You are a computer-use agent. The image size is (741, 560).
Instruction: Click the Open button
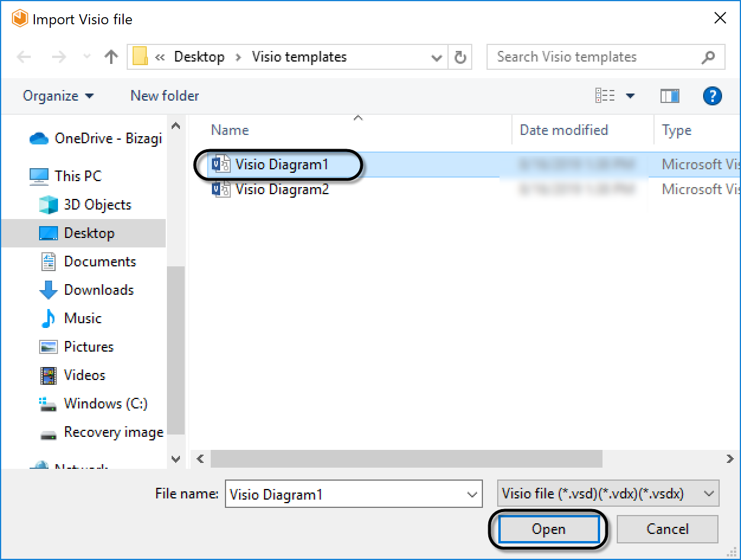click(549, 529)
